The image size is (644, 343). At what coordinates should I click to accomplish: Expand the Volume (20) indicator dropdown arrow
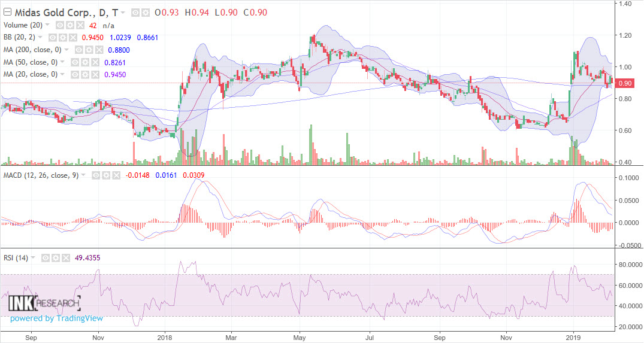point(47,25)
